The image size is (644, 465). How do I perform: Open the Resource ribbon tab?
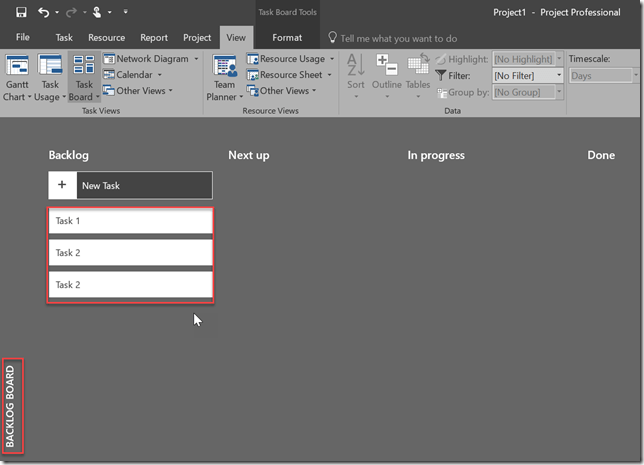coord(106,38)
